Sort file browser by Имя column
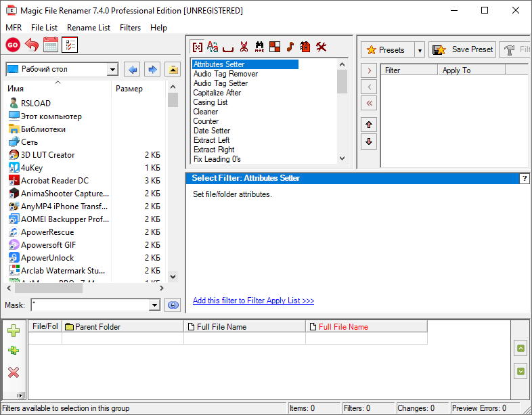Image resolution: width=532 pixels, height=415 pixels. pos(58,89)
